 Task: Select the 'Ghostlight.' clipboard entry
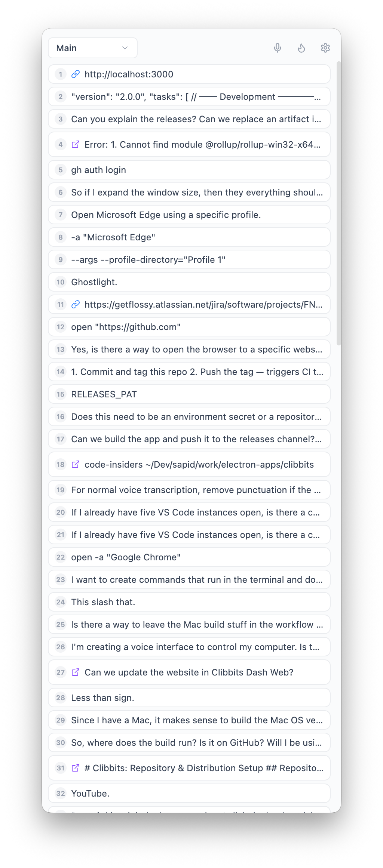click(189, 282)
